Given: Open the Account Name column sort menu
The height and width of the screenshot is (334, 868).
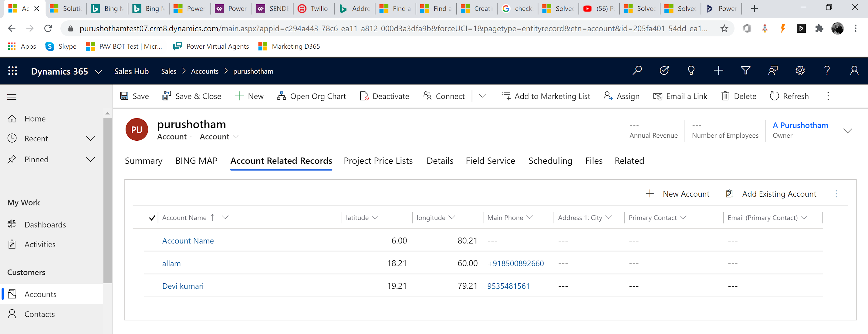Looking at the screenshot, I should click(x=225, y=218).
